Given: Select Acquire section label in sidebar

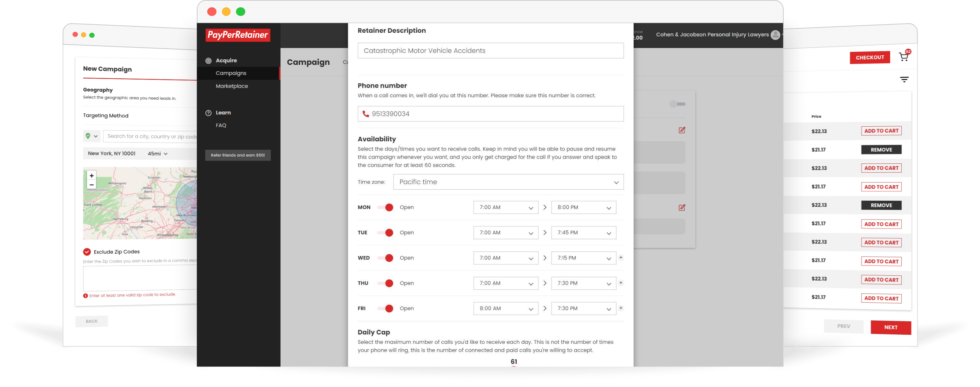Looking at the screenshot, I should click(226, 61).
